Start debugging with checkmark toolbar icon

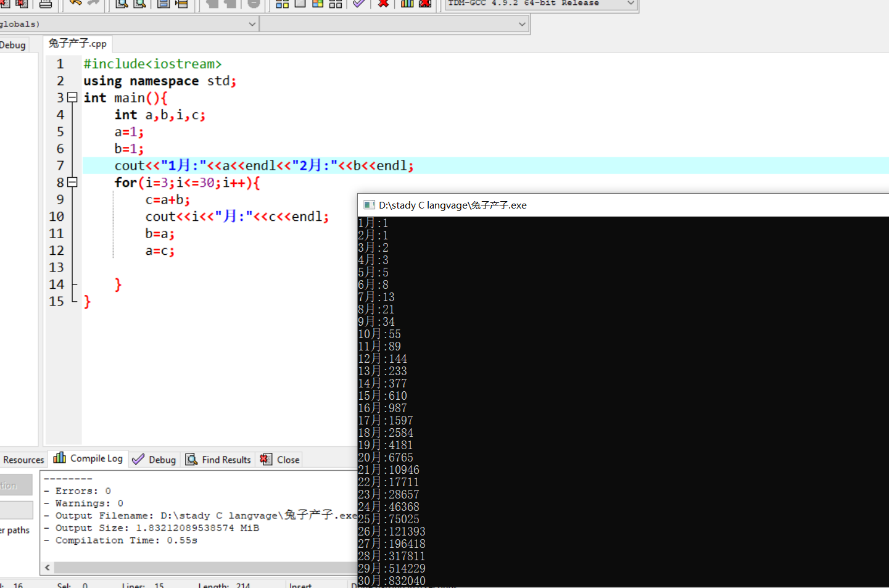pos(359,4)
